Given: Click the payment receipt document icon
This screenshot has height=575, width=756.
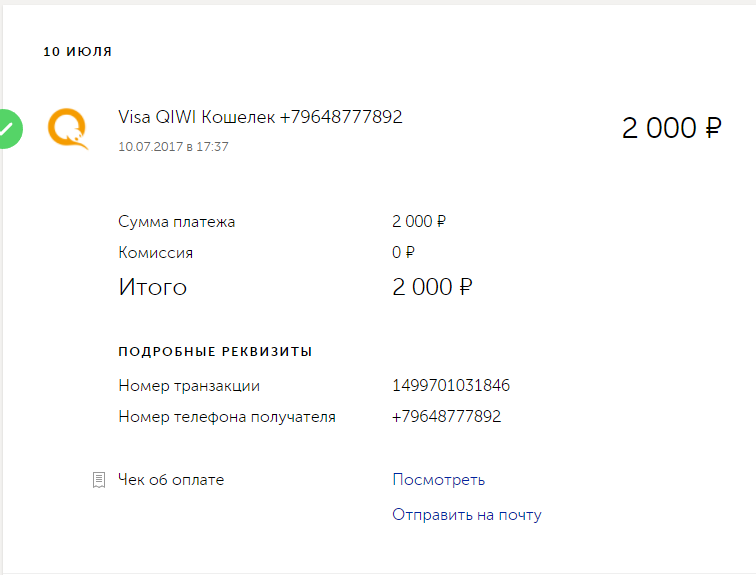Looking at the screenshot, I should pos(99,480).
